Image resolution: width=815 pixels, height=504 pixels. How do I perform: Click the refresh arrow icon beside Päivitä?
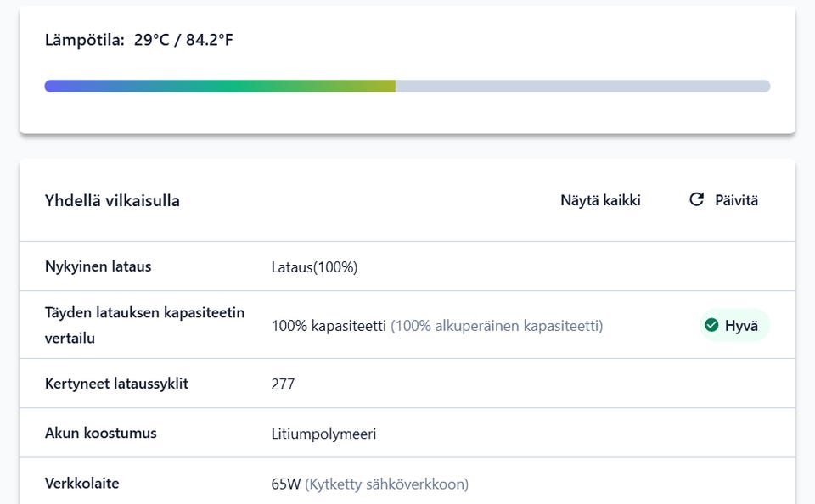tap(697, 199)
